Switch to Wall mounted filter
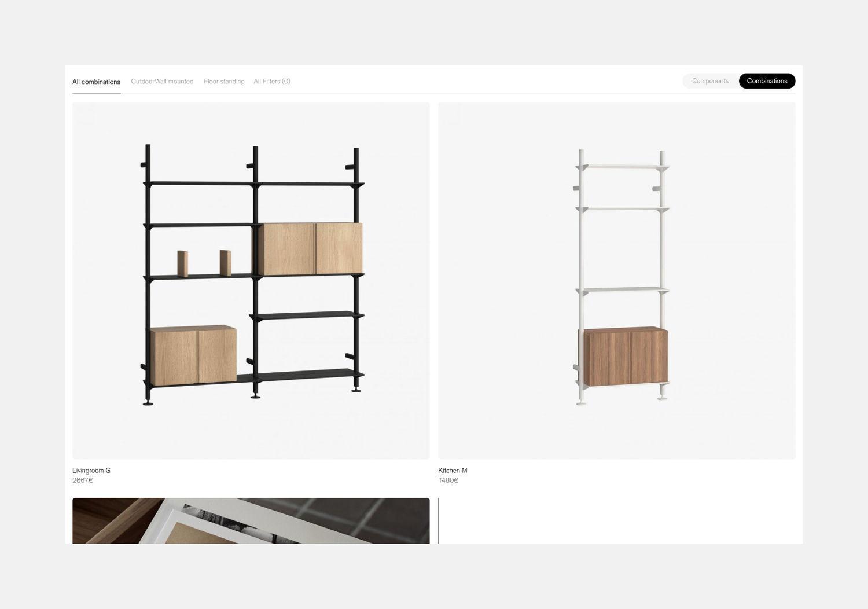 (174, 82)
